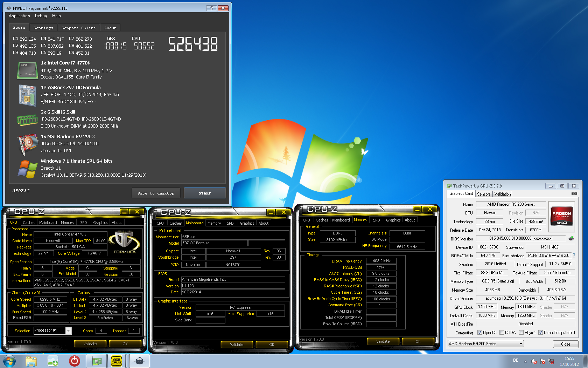Viewport: 588px width, 368px height.
Task: Switch to ASR CPU-Z taskbar icon
Action: coord(117,361)
